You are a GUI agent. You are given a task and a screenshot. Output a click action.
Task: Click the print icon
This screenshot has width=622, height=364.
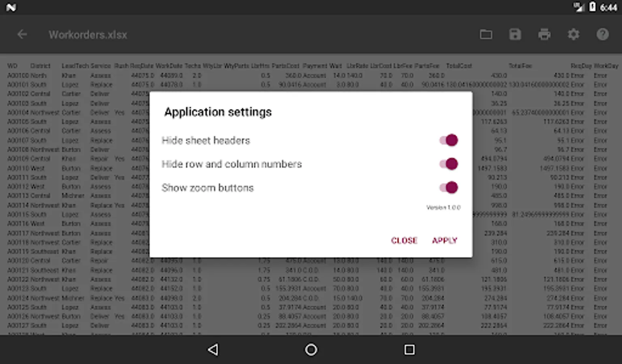click(x=544, y=35)
